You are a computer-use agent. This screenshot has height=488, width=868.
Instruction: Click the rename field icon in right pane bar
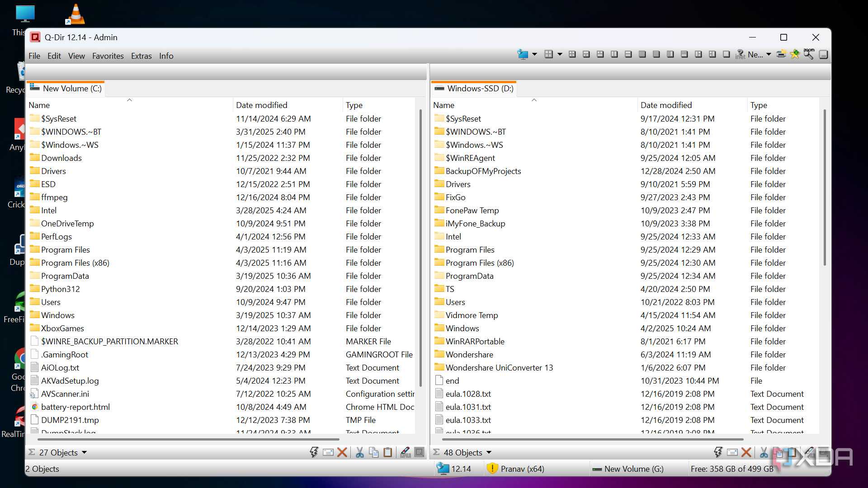732,452
